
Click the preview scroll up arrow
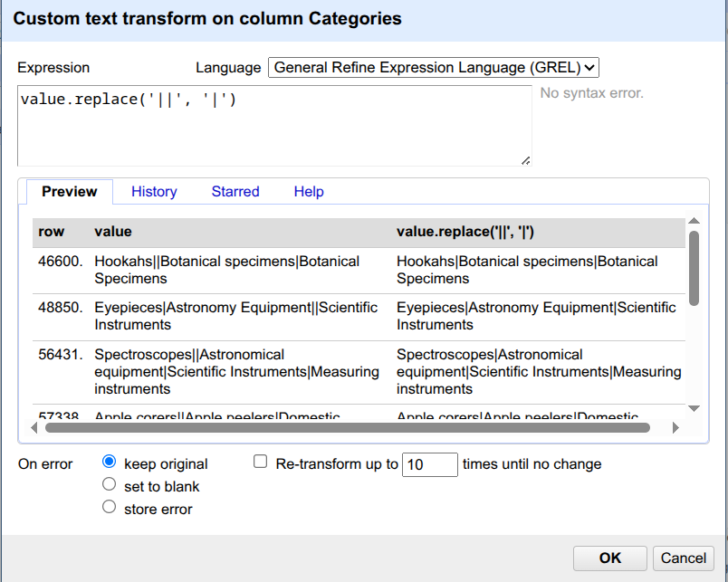point(694,221)
